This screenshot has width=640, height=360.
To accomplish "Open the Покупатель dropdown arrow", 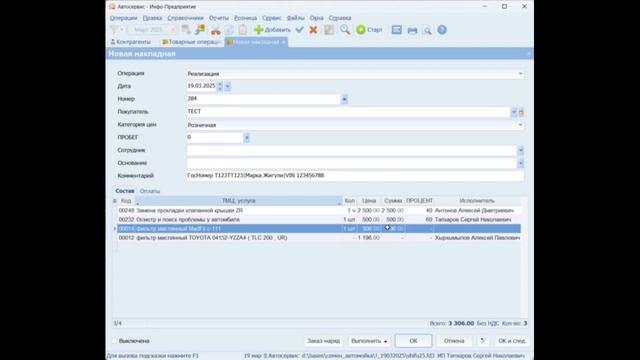I will [514, 112].
